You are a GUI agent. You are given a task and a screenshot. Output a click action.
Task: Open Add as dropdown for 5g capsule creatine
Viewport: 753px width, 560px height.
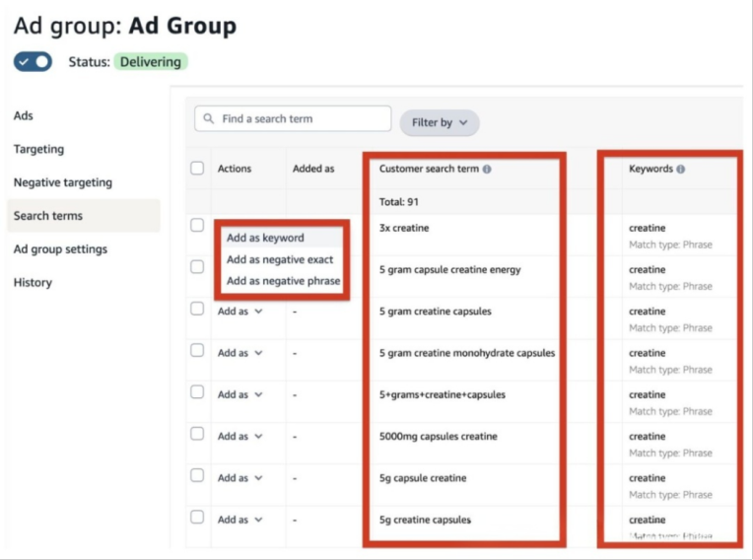pos(240,478)
